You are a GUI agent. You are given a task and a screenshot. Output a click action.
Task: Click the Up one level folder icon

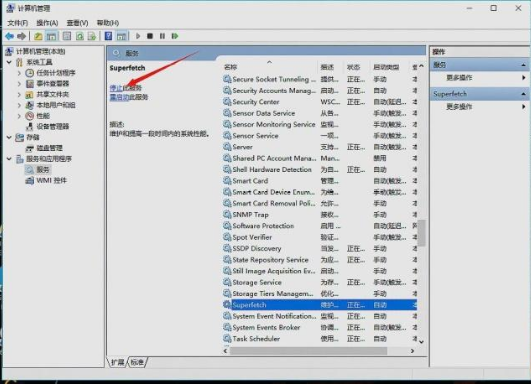point(38,36)
